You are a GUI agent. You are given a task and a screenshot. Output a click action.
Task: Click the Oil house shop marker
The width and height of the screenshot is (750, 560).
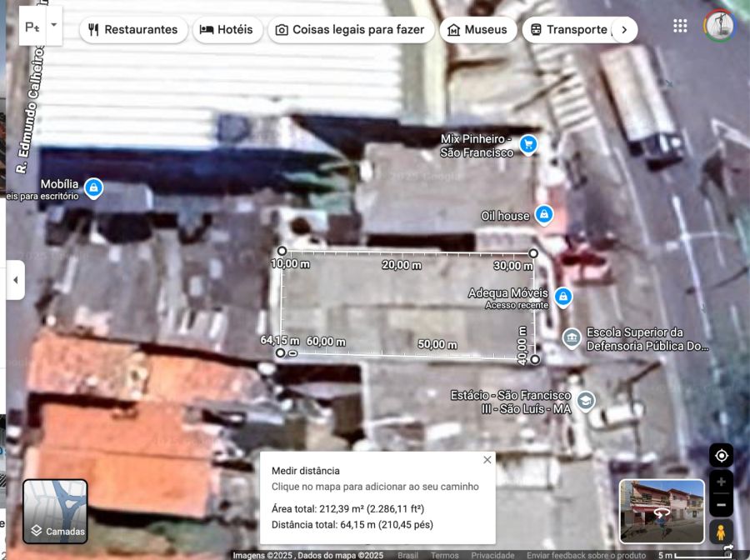(543, 215)
